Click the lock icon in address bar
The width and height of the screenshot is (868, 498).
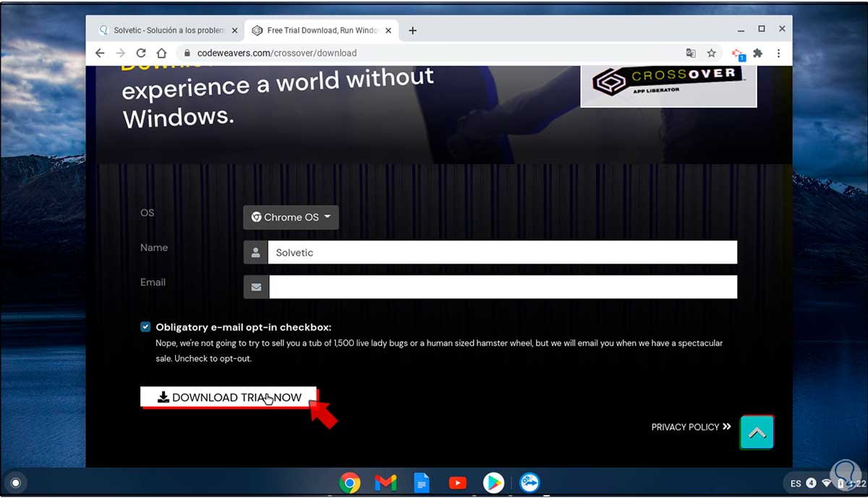(x=187, y=53)
